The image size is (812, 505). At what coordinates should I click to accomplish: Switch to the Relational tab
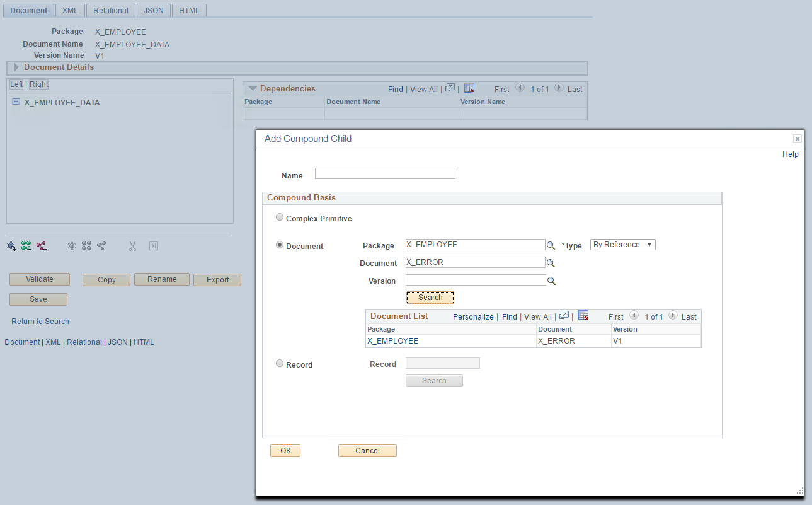click(110, 10)
